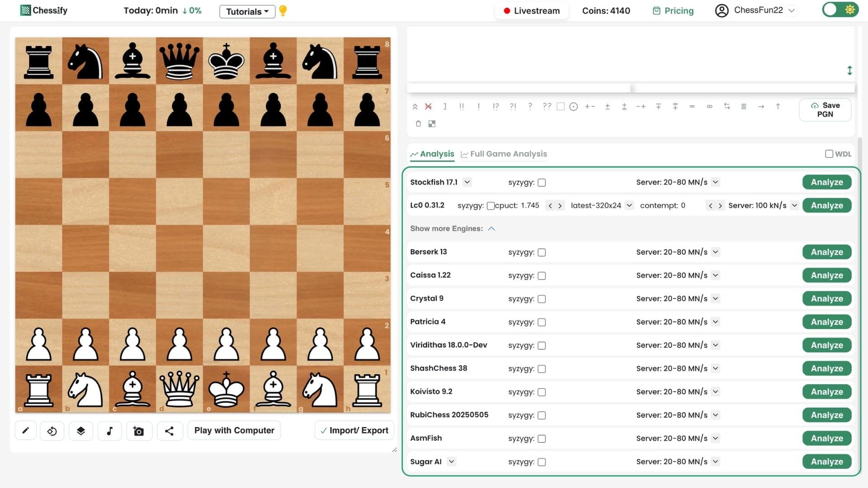Click the white king on e1

coord(226,389)
